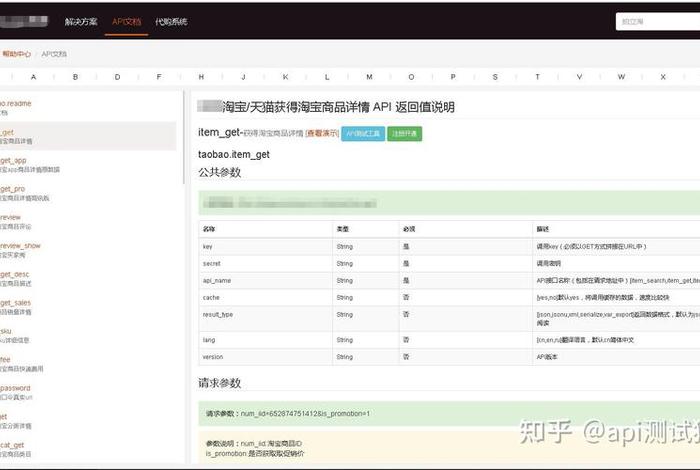Click the sidebar vertical scrollbar

click(x=183, y=137)
